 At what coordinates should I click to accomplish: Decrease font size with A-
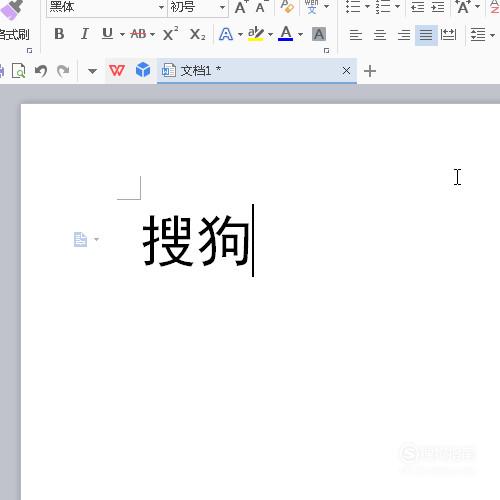click(261, 7)
